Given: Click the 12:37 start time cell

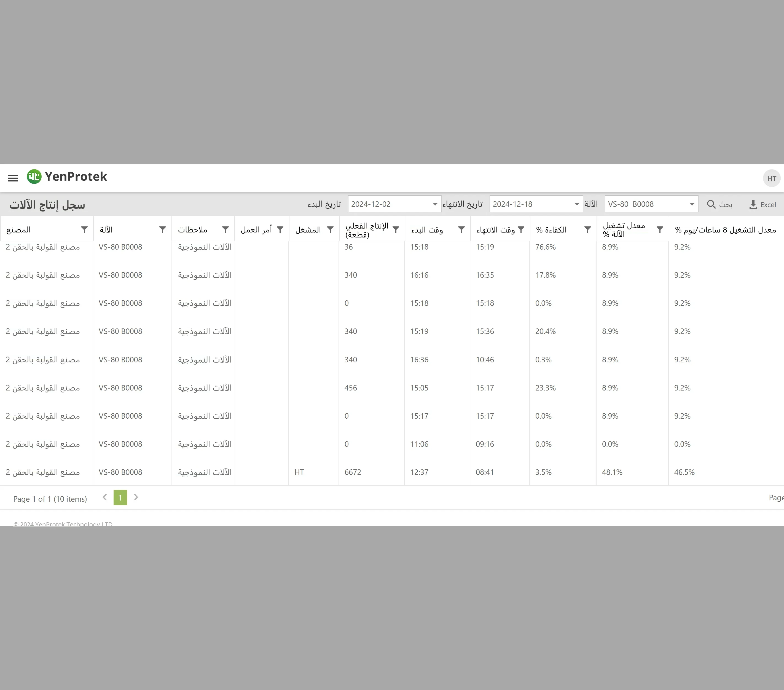Looking at the screenshot, I should click(x=419, y=472).
